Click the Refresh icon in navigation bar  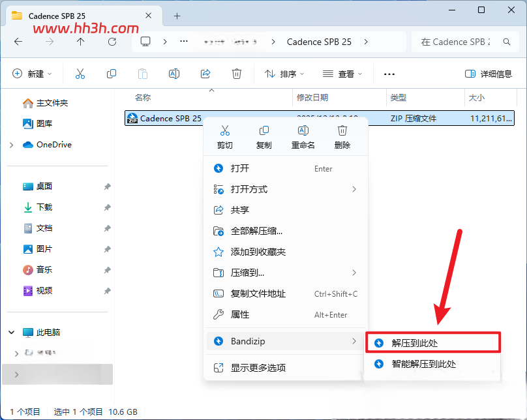(x=112, y=42)
